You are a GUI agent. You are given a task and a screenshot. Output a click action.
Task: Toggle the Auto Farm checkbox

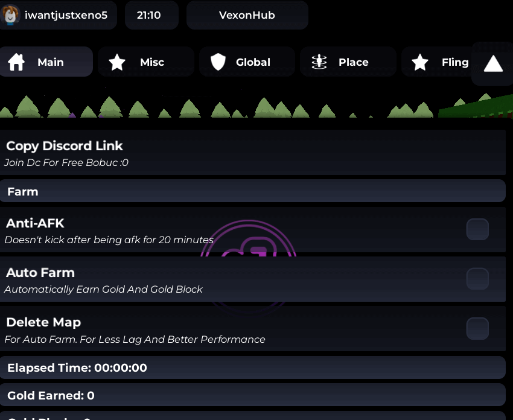[x=477, y=279]
